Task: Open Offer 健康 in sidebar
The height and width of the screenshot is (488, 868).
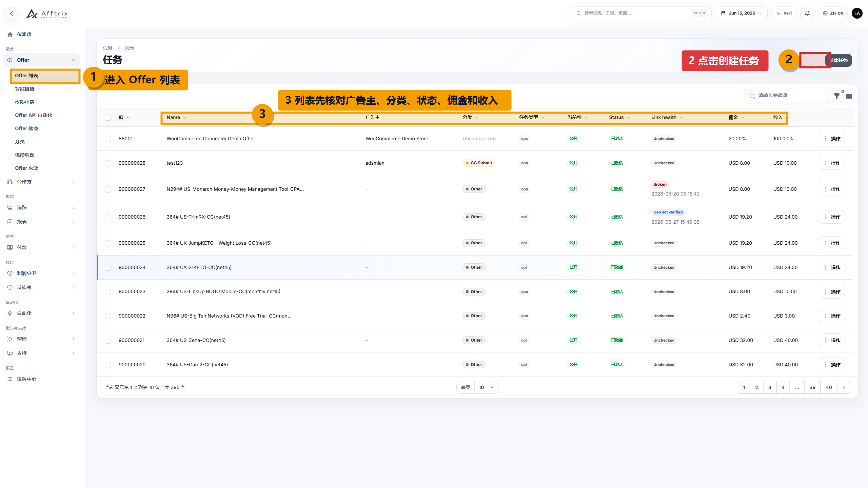Action: coord(26,128)
